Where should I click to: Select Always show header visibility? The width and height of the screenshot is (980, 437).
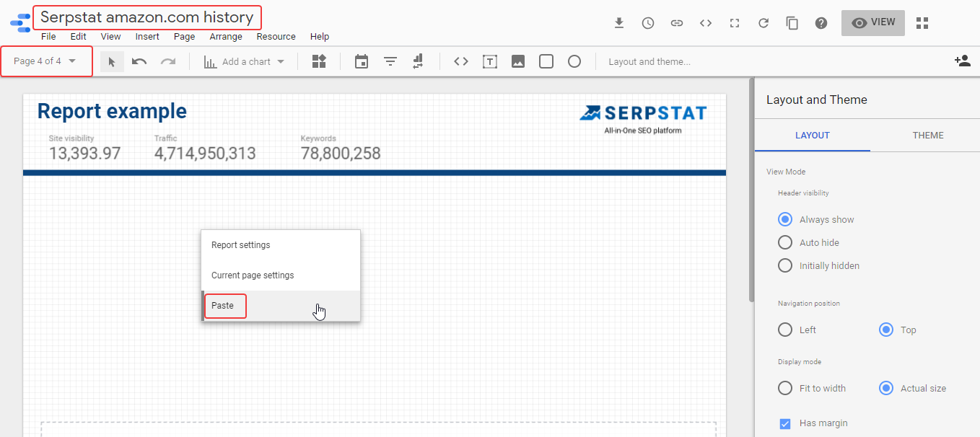785,219
